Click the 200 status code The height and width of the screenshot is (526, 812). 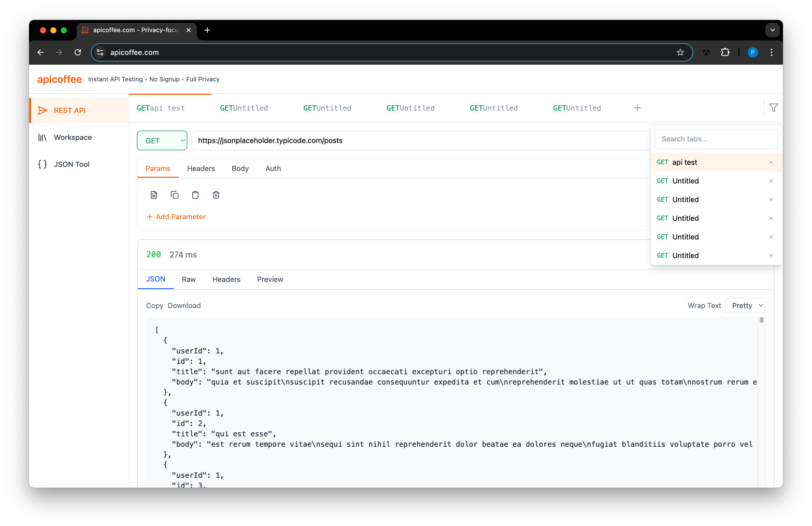(x=153, y=254)
